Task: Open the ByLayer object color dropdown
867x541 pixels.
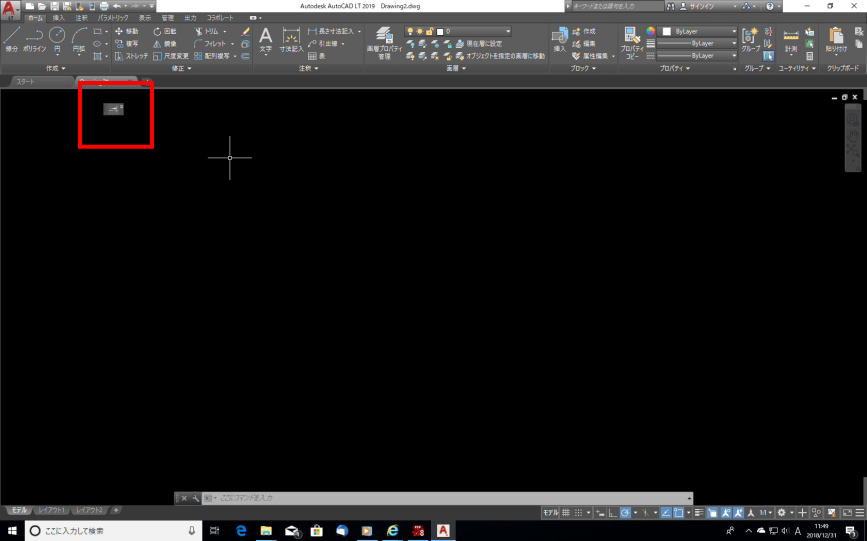Action: [699, 32]
